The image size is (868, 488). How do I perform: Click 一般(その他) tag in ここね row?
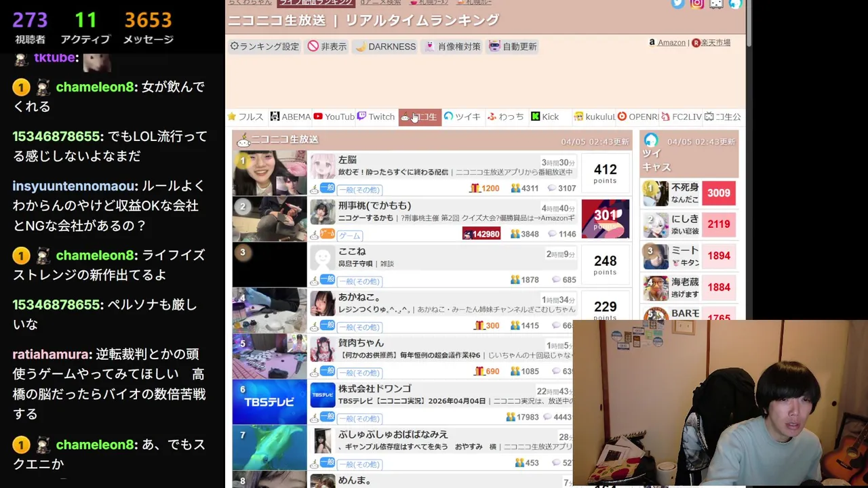(359, 281)
